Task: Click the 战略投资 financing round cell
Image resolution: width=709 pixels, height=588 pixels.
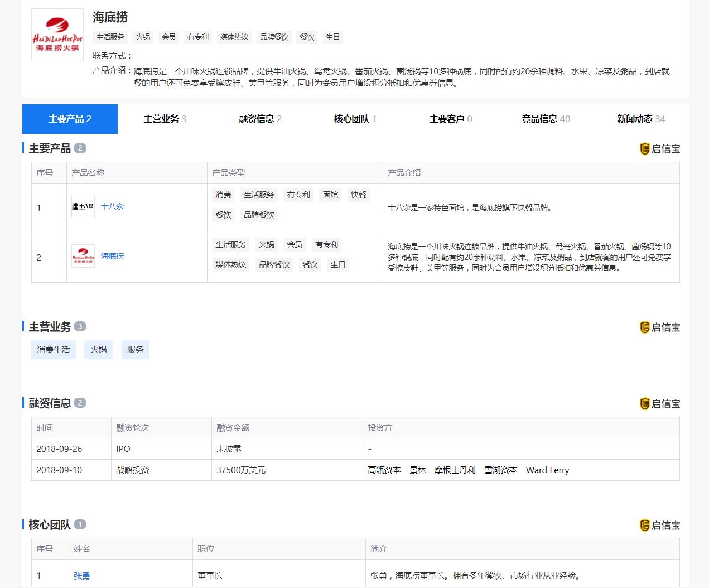Action: tap(161, 470)
